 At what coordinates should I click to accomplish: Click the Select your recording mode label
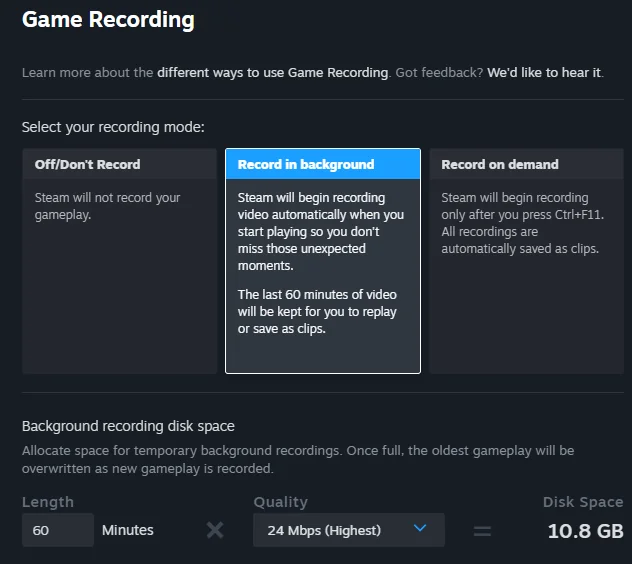click(113, 127)
